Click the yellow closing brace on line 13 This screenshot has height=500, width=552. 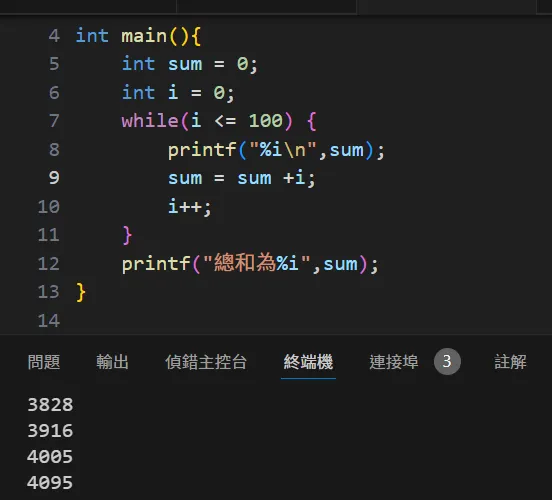(x=81, y=292)
